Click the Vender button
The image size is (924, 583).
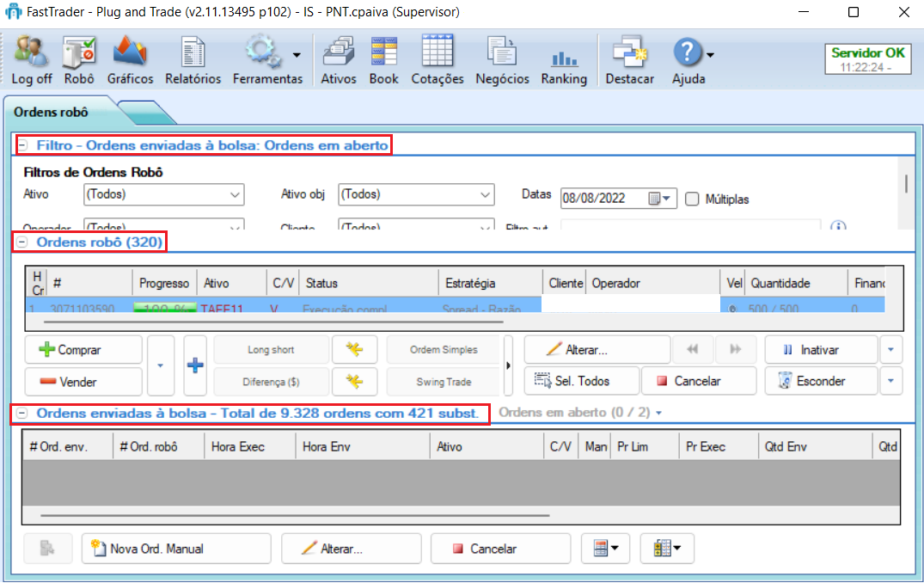click(83, 382)
